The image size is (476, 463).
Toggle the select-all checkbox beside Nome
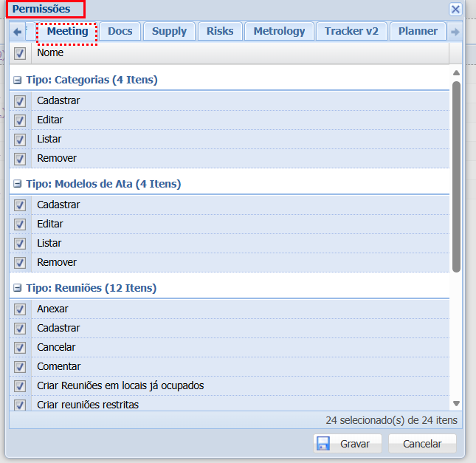tap(20, 53)
